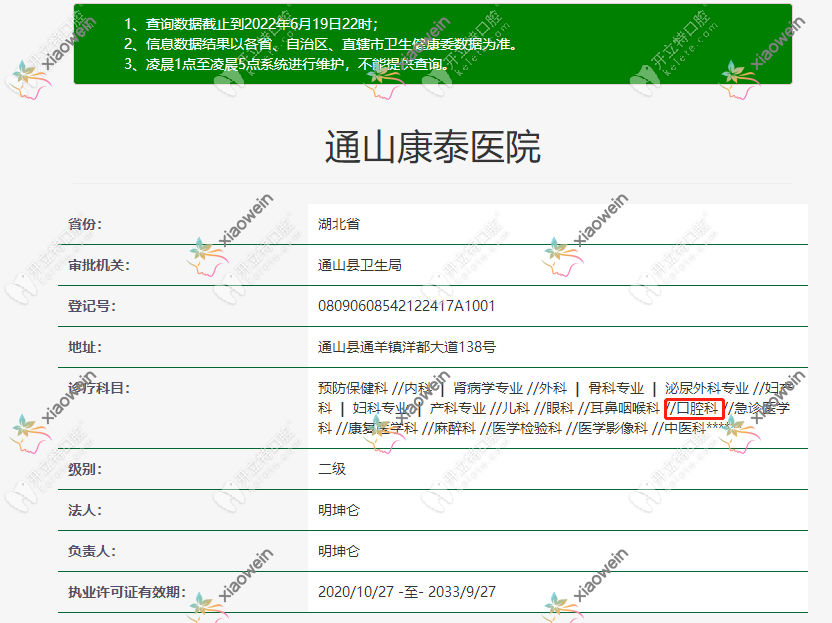Click the 泌尿外科专业 department entry
Screen dimensions: 832x623
click(x=707, y=388)
